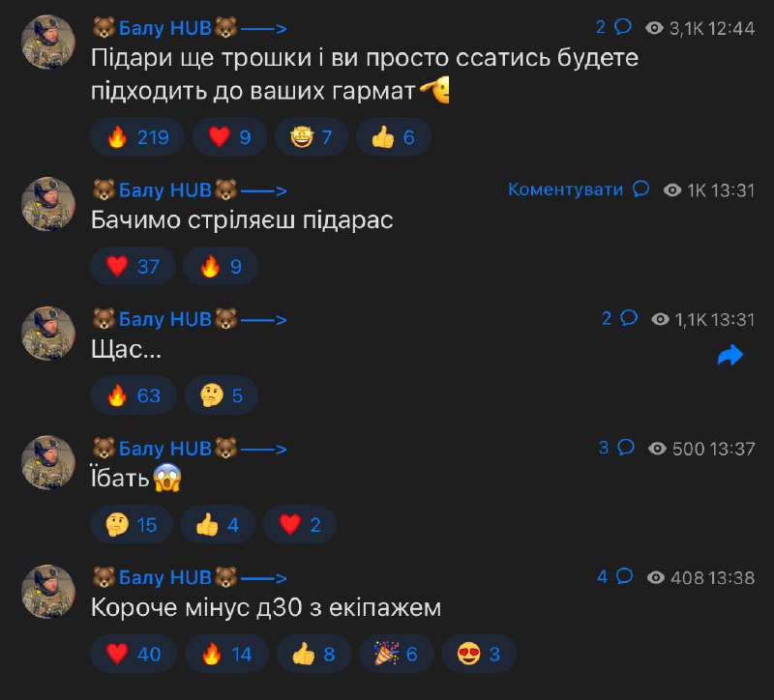774x700 pixels.
Task: Open channel name on the Щас... post
Action: point(190,319)
